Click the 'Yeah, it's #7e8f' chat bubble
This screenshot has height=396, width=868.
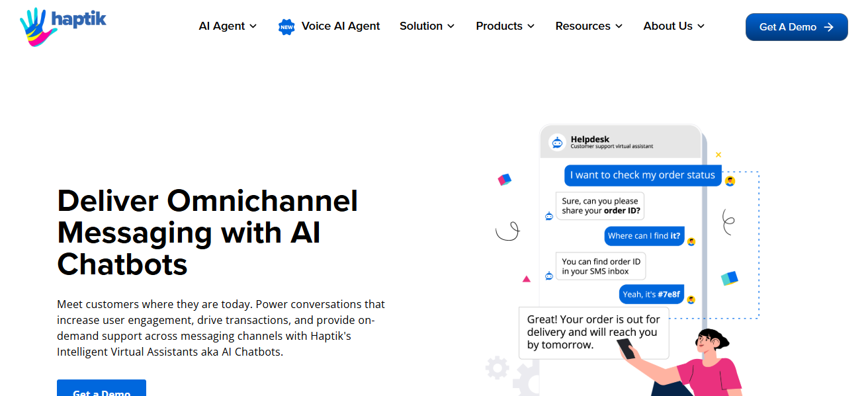(651, 294)
